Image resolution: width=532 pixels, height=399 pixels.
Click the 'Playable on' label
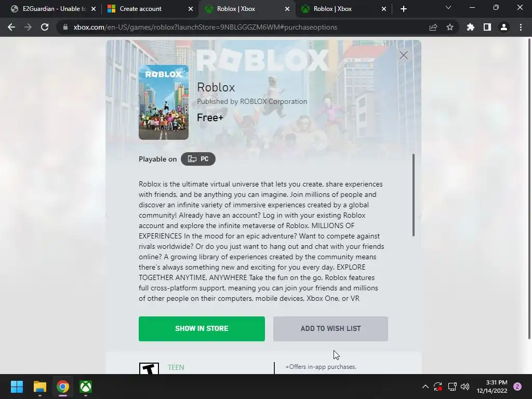(x=158, y=159)
